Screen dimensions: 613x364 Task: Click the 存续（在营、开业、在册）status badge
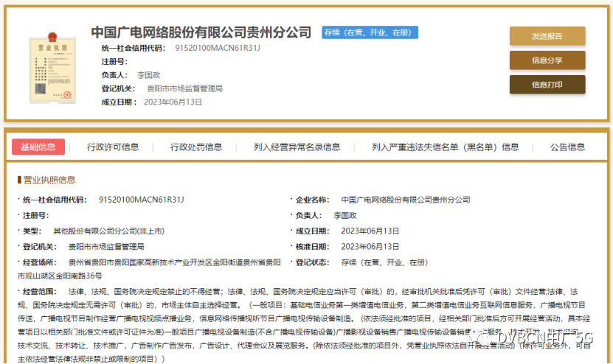click(x=370, y=32)
